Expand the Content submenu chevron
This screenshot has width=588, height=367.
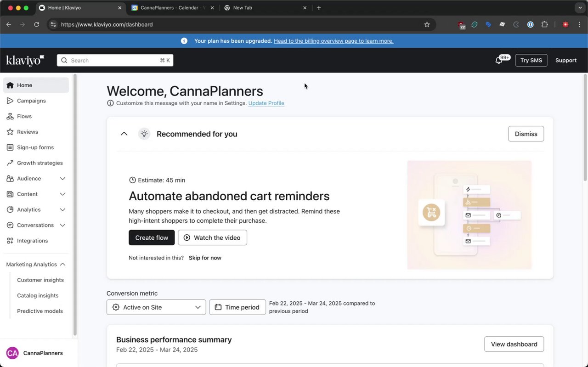62,194
